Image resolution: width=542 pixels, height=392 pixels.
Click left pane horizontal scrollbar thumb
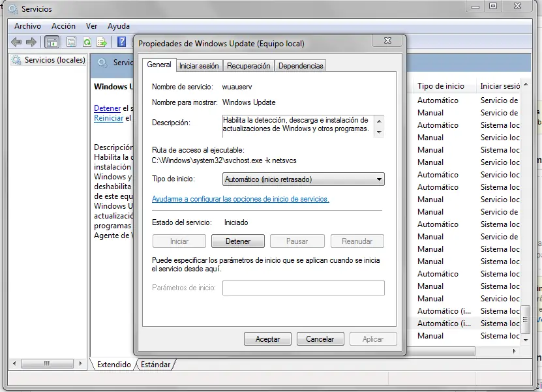47,363
